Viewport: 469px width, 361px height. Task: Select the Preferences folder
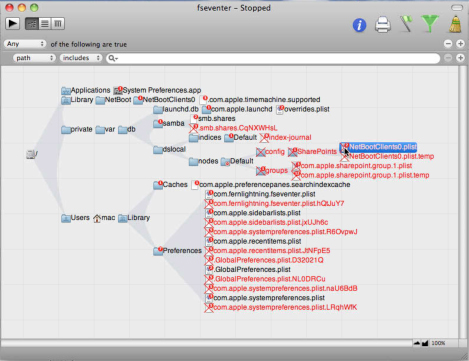177,251
